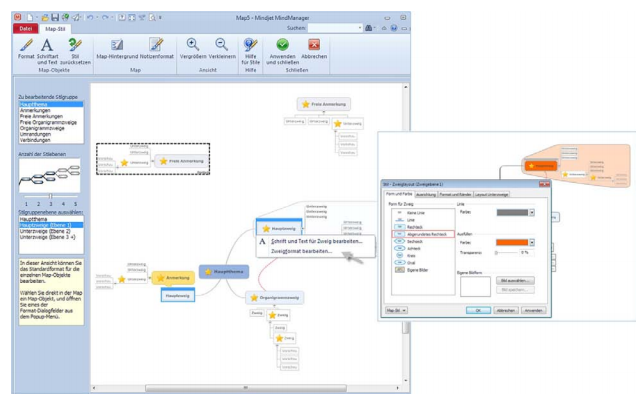This screenshot has width=641, height=400.
Task: Click the blue Hauptthema central topic
Action: [224, 272]
